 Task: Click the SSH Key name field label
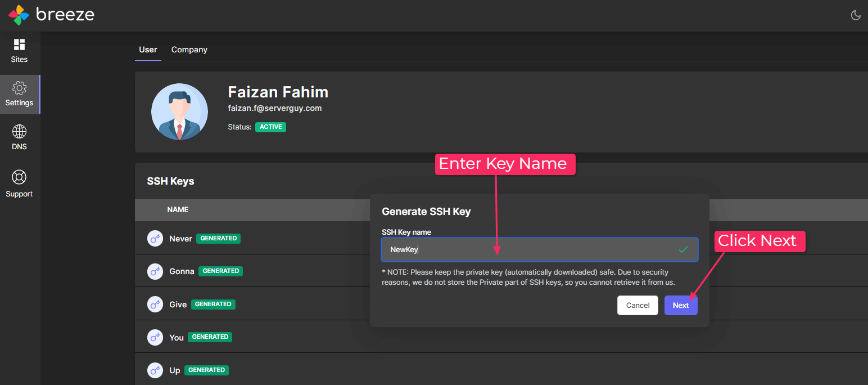click(406, 232)
